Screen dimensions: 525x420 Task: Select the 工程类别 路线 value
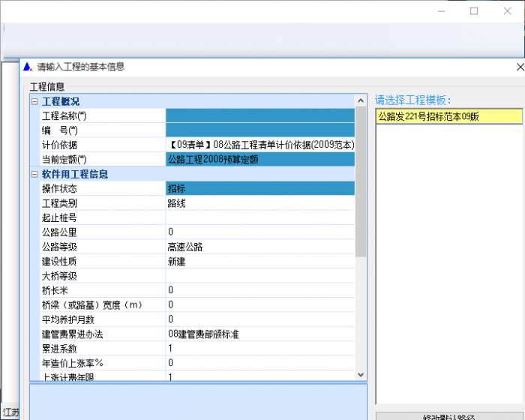point(259,202)
